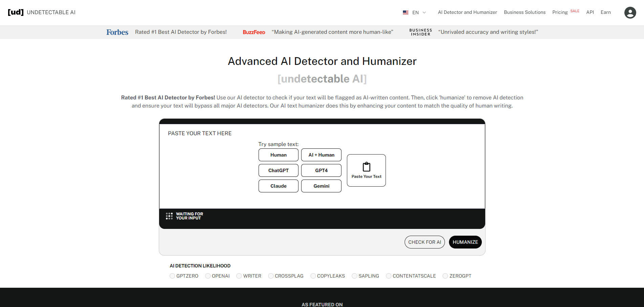Click the US flag language icon
Image resolution: width=644 pixels, height=307 pixels.
click(405, 12)
